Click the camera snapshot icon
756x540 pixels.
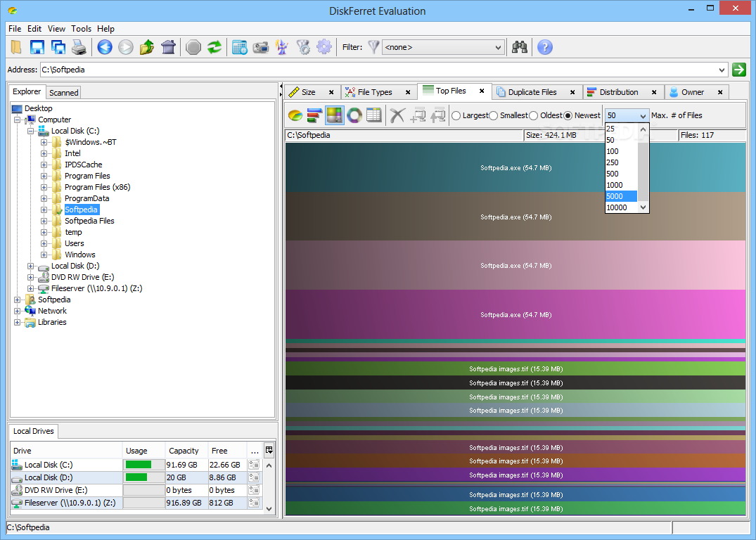click(261, 47)
